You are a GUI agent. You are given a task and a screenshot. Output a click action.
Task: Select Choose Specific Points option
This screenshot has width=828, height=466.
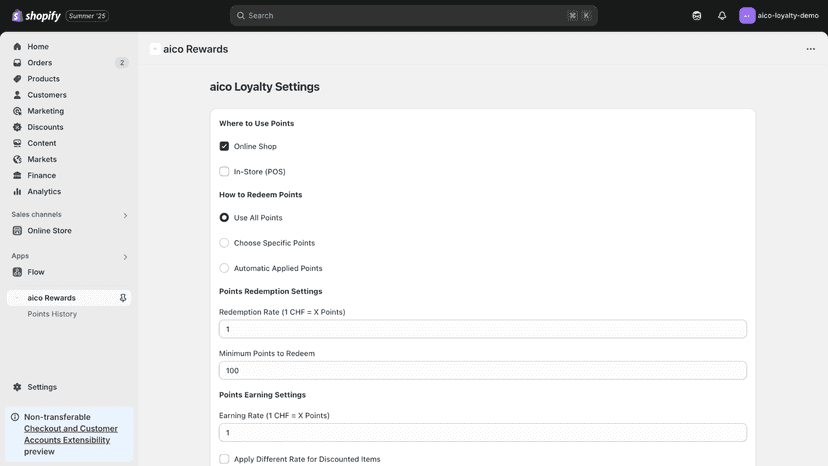224,243
